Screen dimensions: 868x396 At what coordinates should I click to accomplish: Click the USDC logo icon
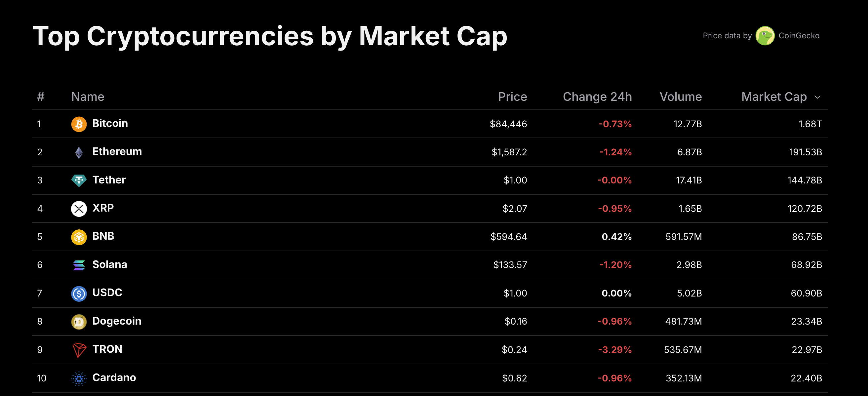click(x=79, y=293)
